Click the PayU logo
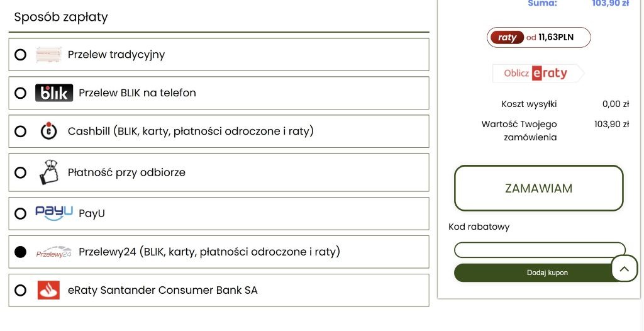Viewport: 644px width, 331px height. point(54,213)
